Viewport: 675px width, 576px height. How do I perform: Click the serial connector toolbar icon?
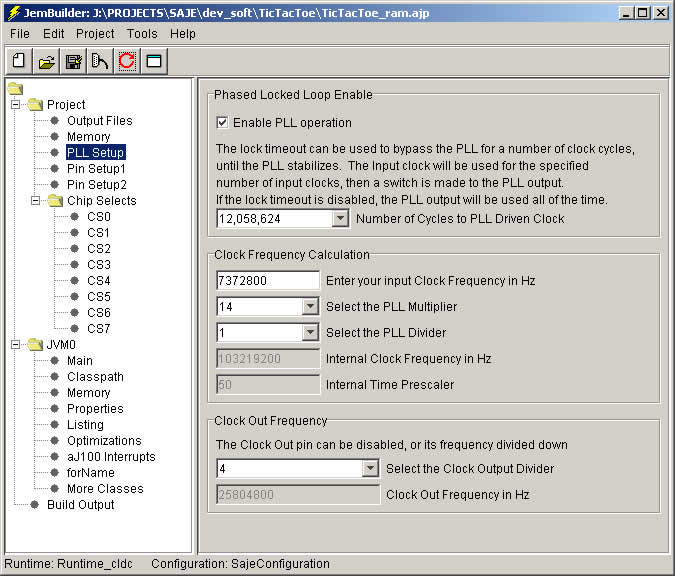click(100, 62)
